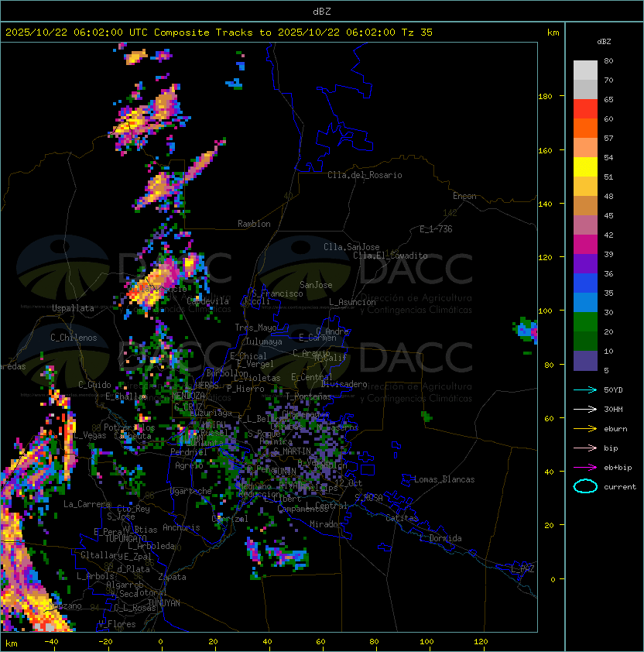This screenshot has width=644, height=652.
Task: Click the 'C_Guido' map label
Action: 94,385
